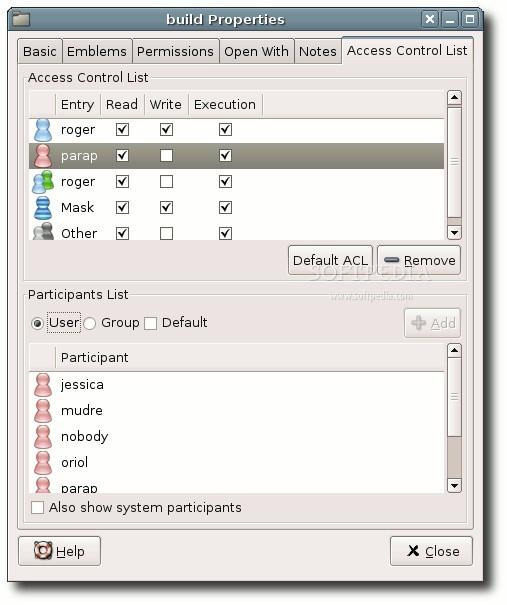507x605 pixels.
Task: Toggle Execution permission for user roger
Action: pyautogui.click(x=225, y=130)
